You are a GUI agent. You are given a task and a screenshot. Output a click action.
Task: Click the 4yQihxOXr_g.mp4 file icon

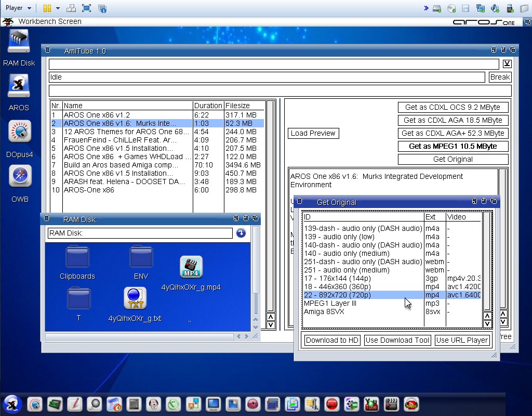click(x=191, y=268)
